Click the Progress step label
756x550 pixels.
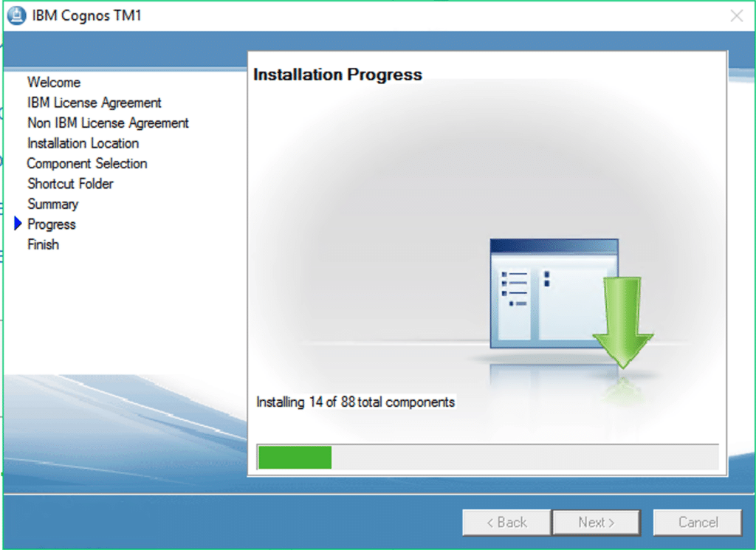click(52, 224)
